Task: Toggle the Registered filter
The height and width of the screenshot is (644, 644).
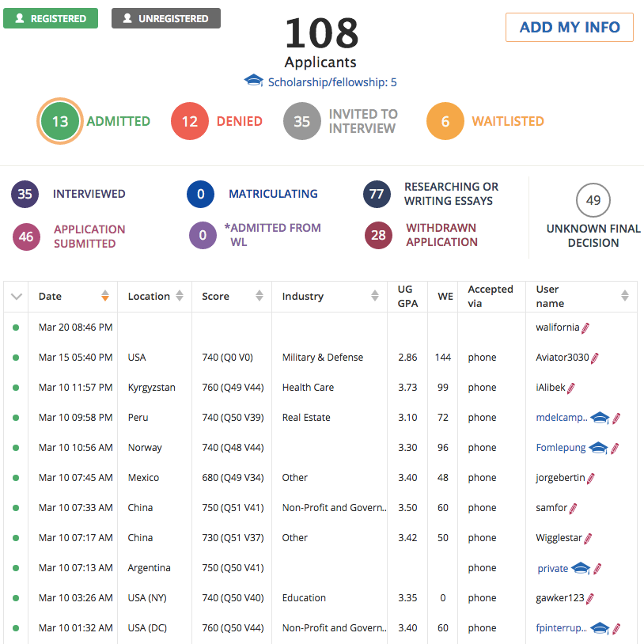Action: 51,18
